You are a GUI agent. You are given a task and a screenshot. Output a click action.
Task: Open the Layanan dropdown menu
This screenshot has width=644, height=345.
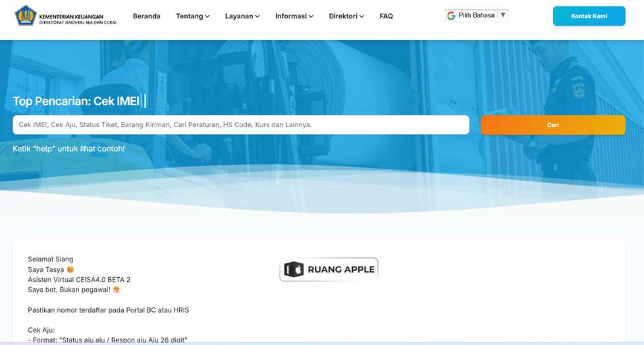click(x=242, y=16)
